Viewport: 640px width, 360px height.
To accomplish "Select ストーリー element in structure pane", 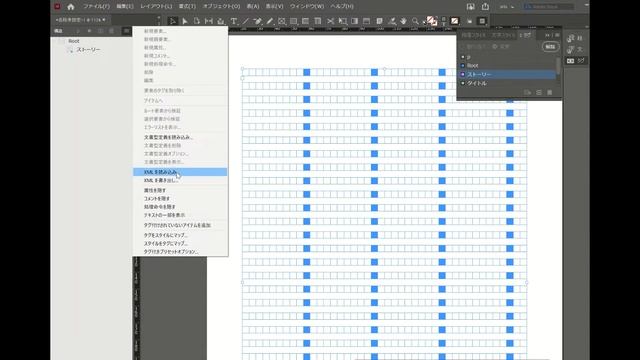I will pyautogui.click(x=88, y=49).
